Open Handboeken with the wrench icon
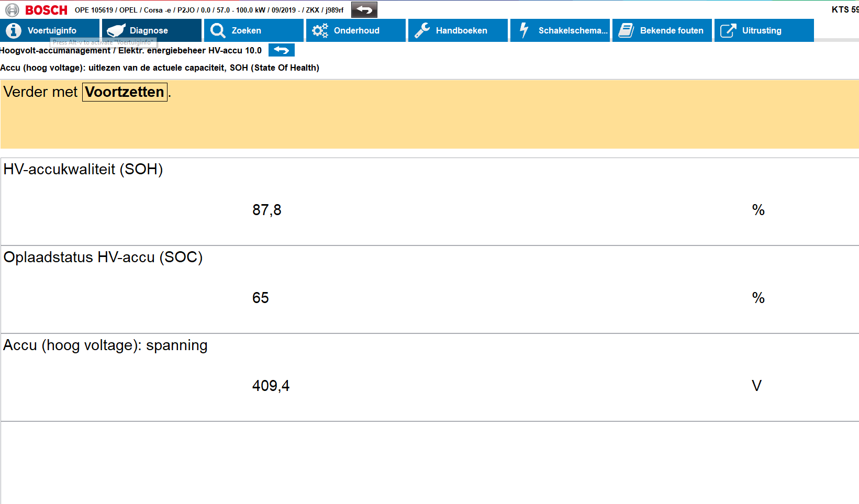 pos(422,30)
